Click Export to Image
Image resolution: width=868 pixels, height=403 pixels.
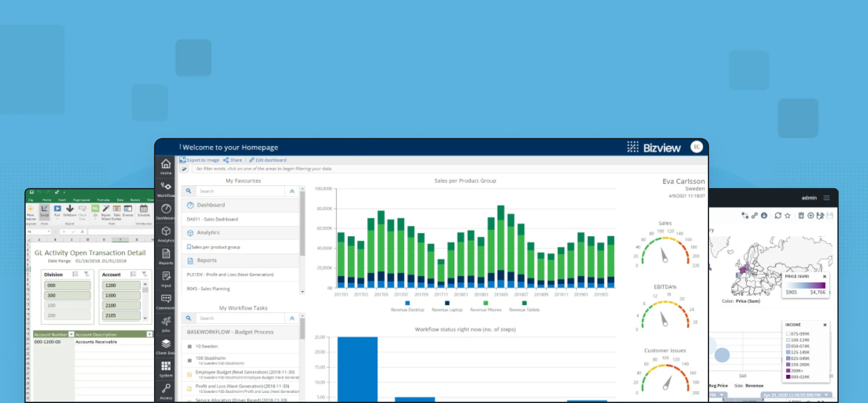coord(200,160)
